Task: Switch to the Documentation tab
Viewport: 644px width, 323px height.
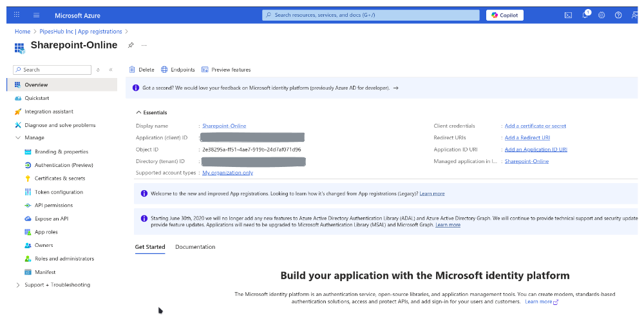Action: coord(195,247)
